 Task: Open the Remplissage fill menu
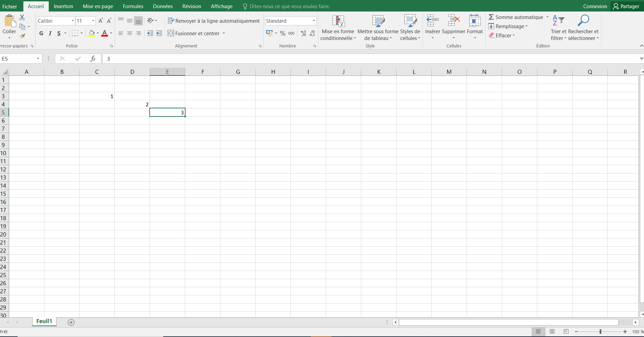(x=508, y=26)
